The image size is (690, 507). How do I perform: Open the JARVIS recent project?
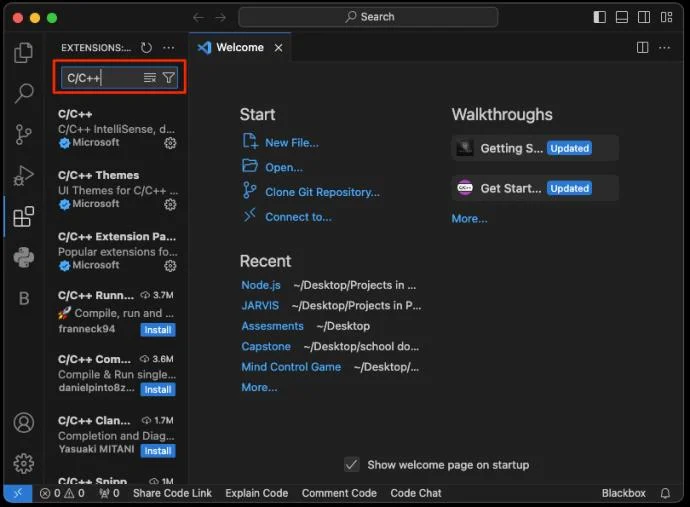[x=260, y=305]
